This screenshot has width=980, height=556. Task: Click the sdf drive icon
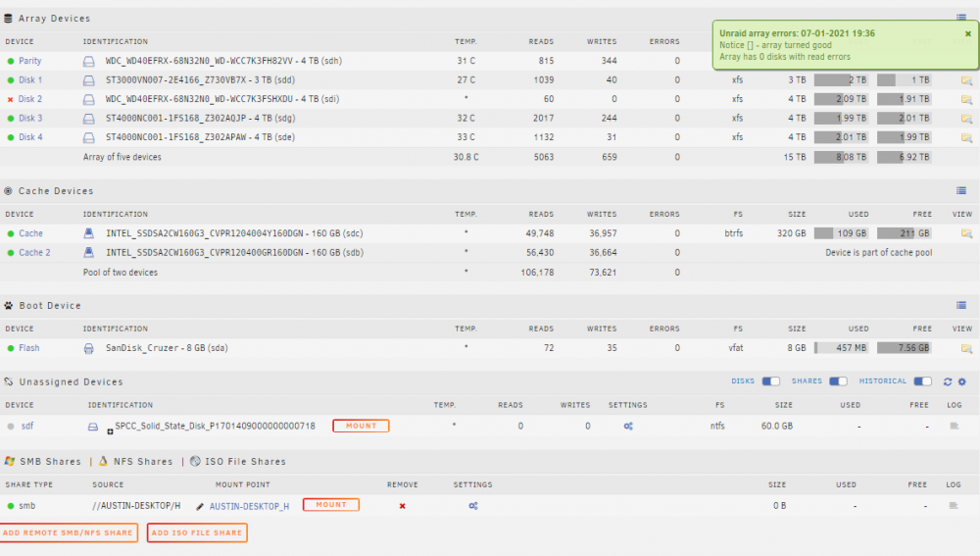click(x=92, y=427)
